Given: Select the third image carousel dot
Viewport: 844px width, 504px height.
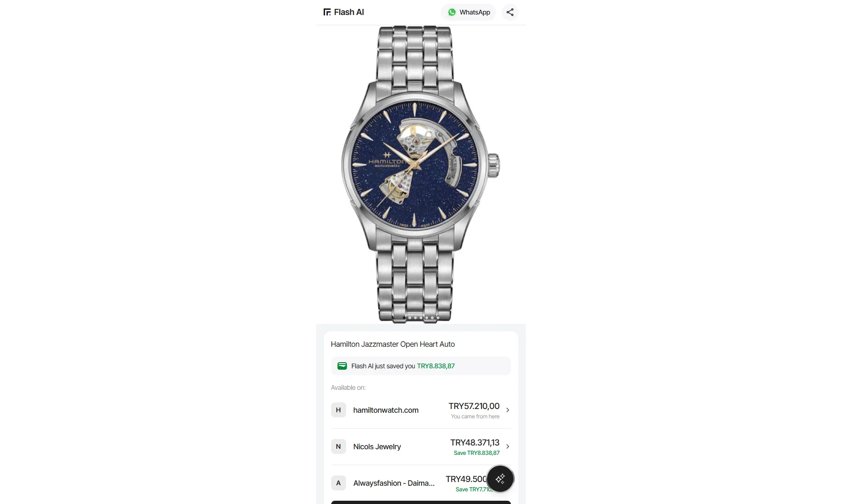Looking at the screenshot, I should pos(415,318).
